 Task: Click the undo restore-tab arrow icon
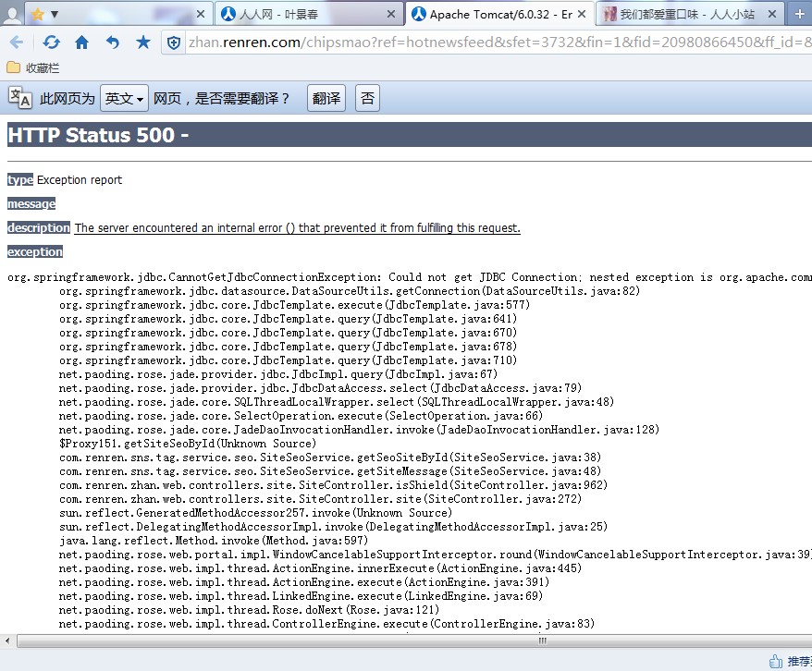click(x=113, y=43)
